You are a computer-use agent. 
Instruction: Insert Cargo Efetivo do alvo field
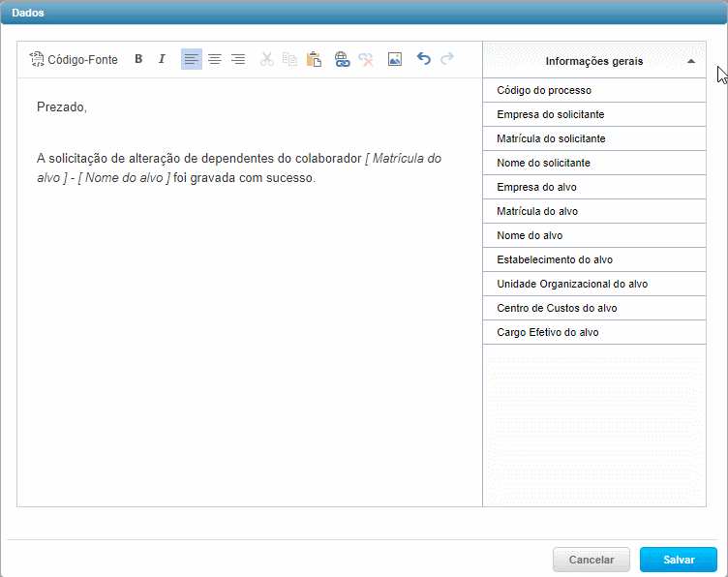547,332
